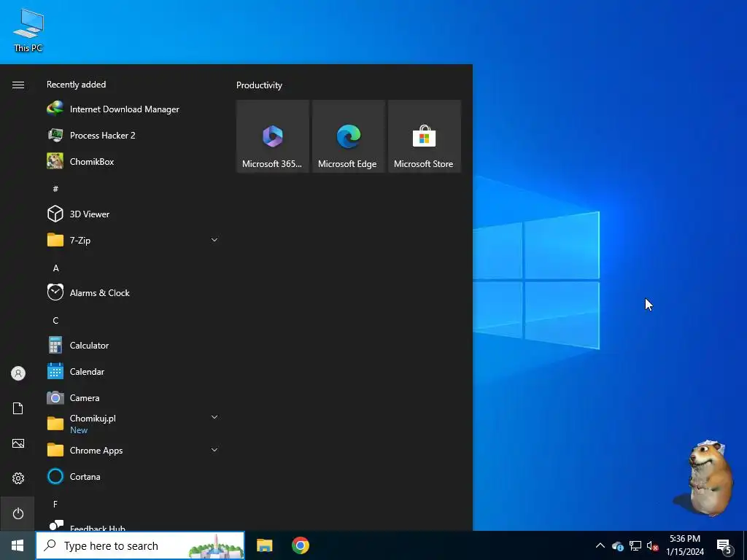Open Pictures from Start sidebar
The height and width of the screenshot is (560, 747).
18,443
